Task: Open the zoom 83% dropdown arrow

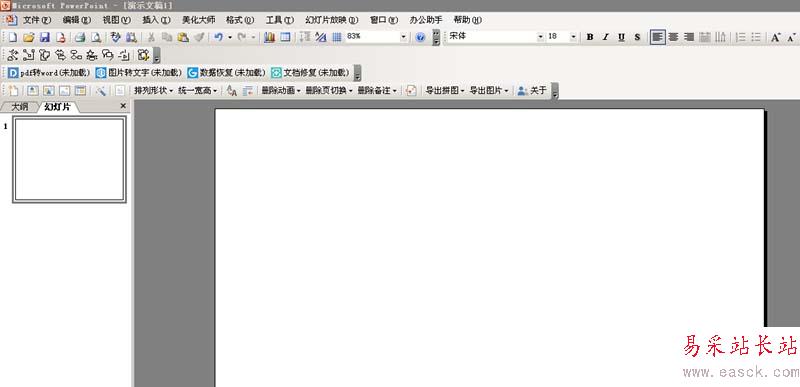Action: (x=403, y=37)
